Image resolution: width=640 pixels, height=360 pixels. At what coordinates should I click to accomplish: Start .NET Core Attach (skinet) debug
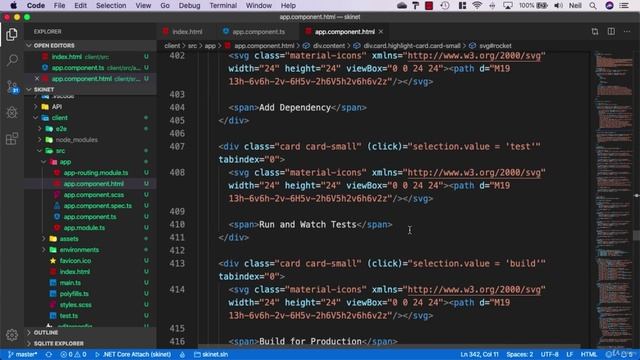[133, 354]
